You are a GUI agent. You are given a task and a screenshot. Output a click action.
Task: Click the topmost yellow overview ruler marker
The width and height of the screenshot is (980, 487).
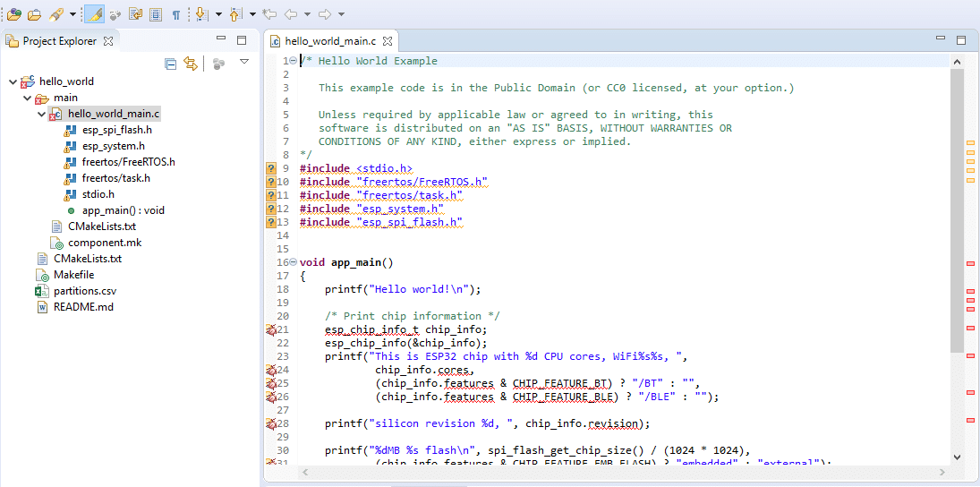971,144
